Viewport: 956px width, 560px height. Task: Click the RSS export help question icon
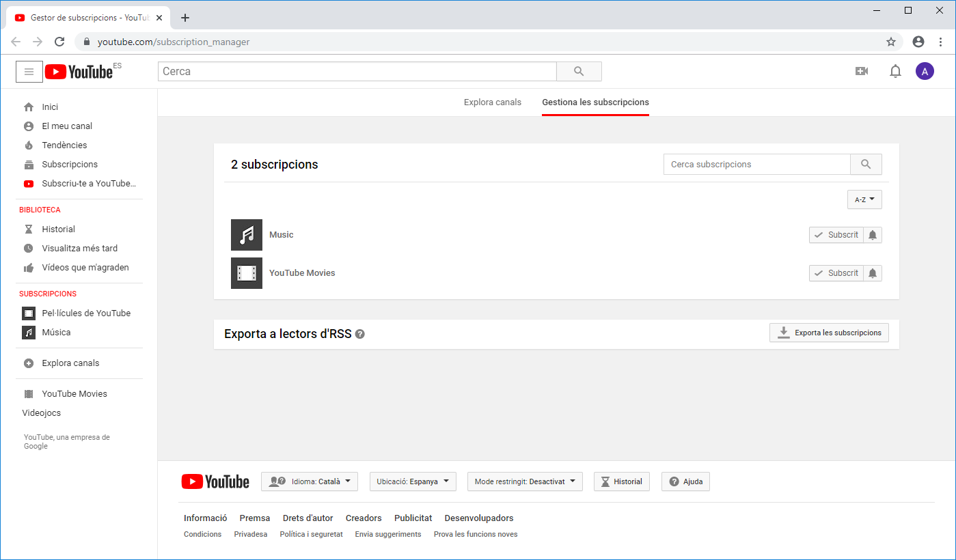[360, 335]
